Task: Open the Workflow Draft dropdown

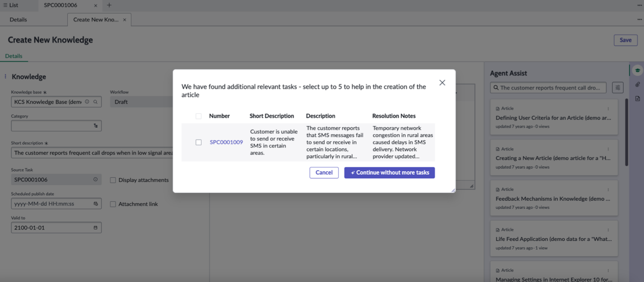Action: coord(142,102)
